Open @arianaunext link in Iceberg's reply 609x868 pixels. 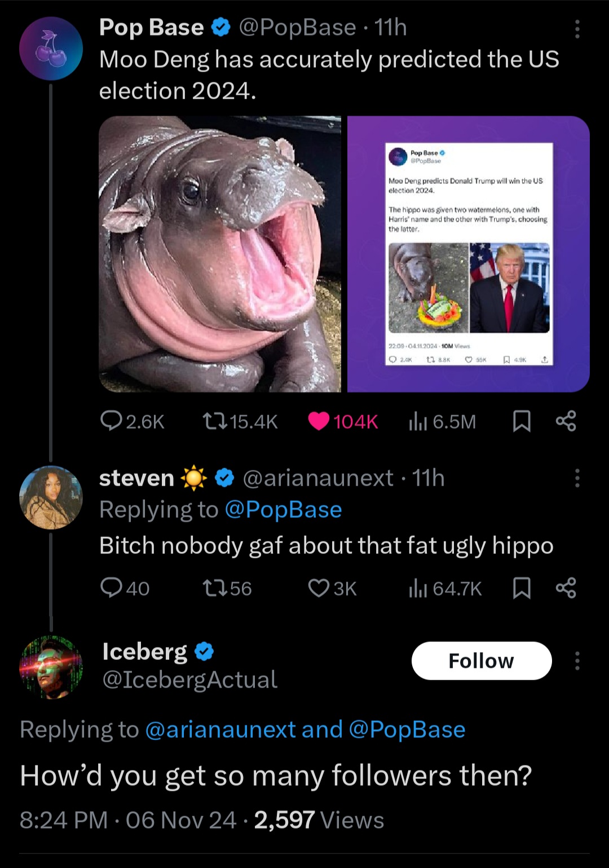click(x=220, y=730)
